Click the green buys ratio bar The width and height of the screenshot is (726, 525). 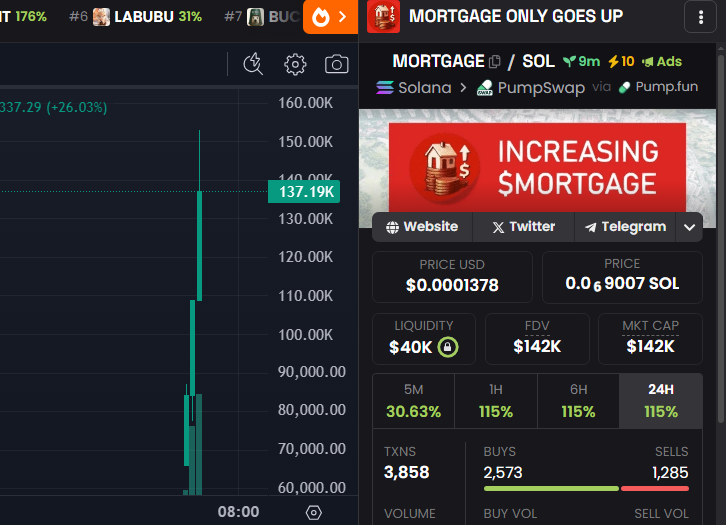pyautogui.click(x=551, y=488)
